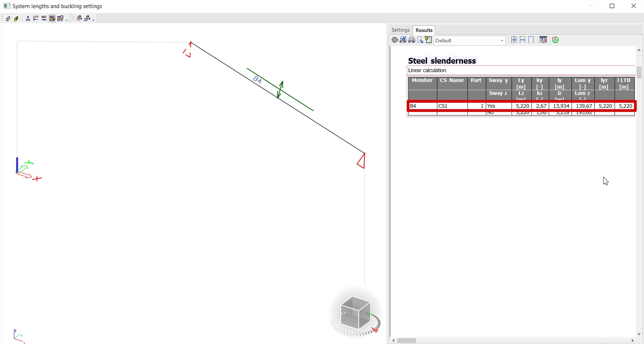This screenshot has height=344, width=644.
Task: Click the print icon above the results table
Action: 411,40
